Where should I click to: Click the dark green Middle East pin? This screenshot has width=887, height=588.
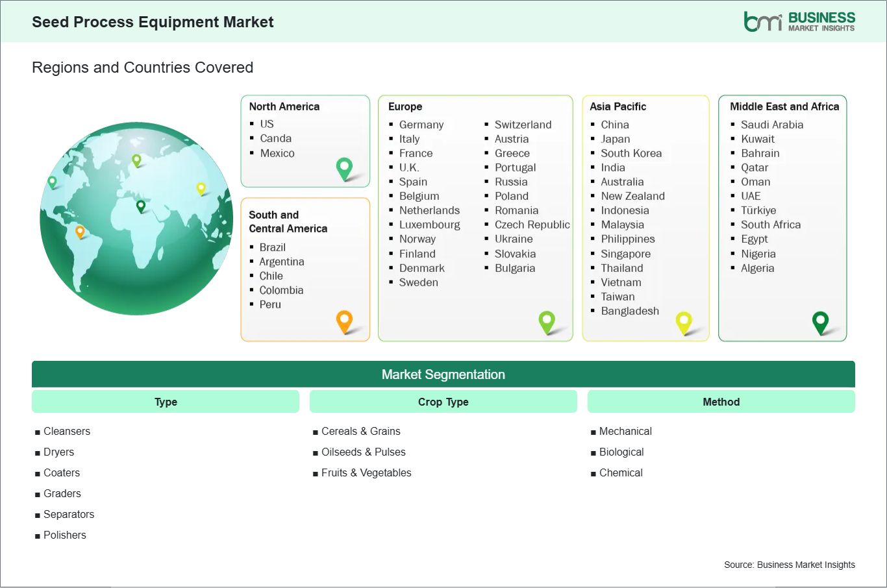tap(821, 321)
